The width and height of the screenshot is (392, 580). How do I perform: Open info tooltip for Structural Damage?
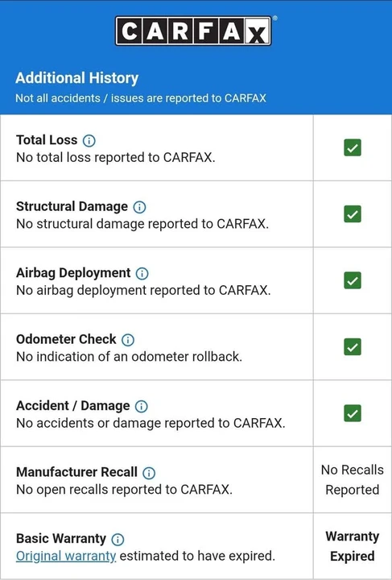139,207
